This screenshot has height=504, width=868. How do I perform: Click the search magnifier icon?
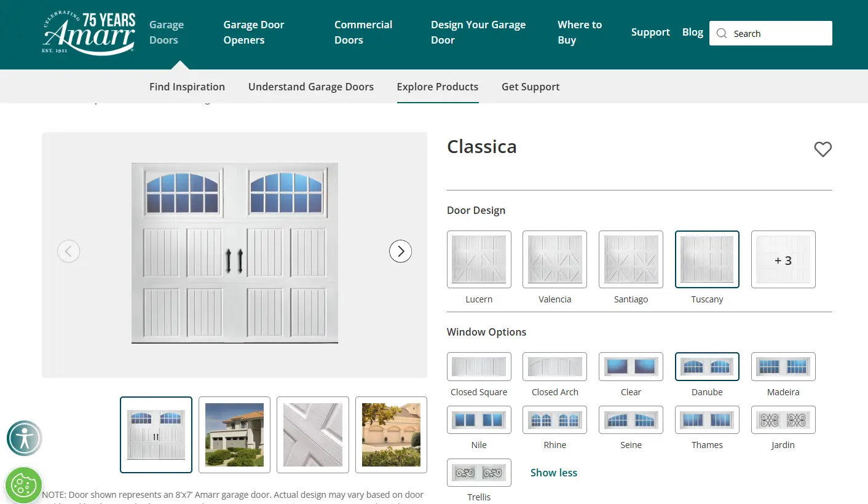(x=722, y=33)
